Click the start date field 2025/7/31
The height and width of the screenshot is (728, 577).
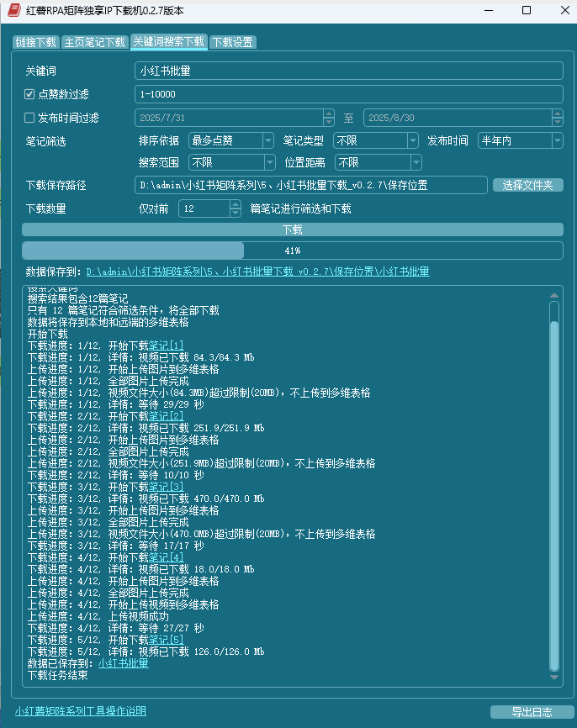tap(229, 118)
